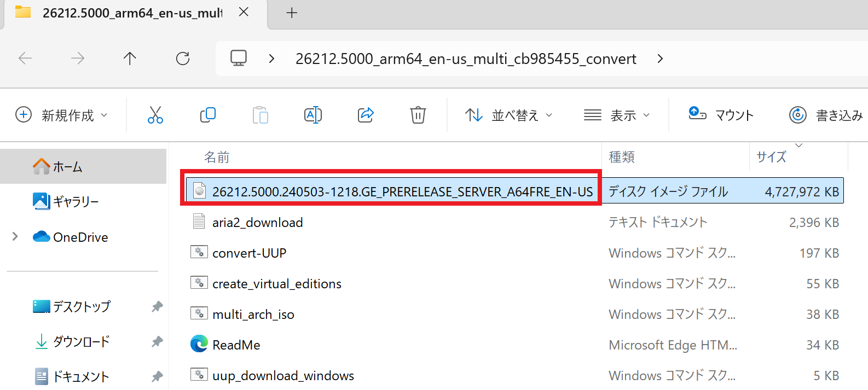Click the テキスト ドキュメント type cell
This screenshot has height=390, width=868.
pos(658,222)
